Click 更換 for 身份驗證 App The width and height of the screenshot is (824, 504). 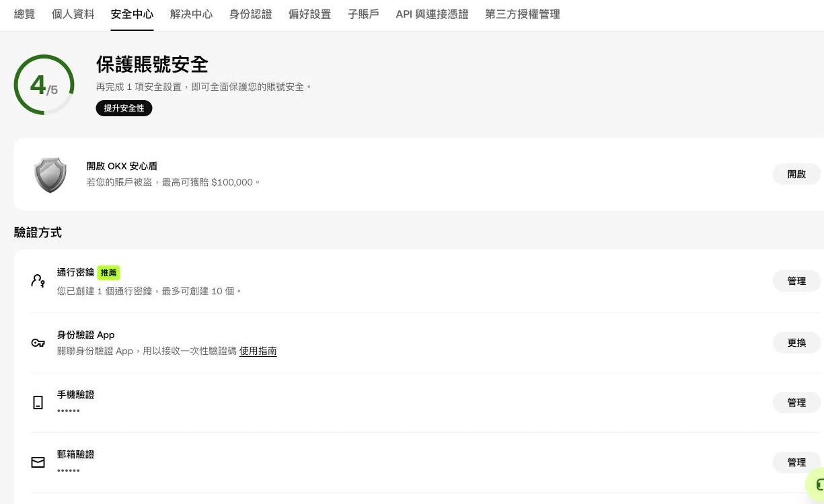click(796, 343)
